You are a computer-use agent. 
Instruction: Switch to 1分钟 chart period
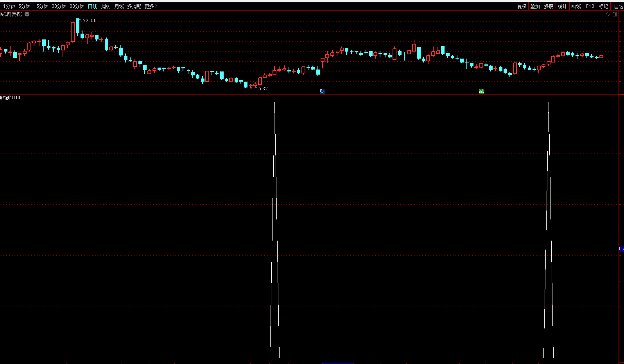(9, 6)
